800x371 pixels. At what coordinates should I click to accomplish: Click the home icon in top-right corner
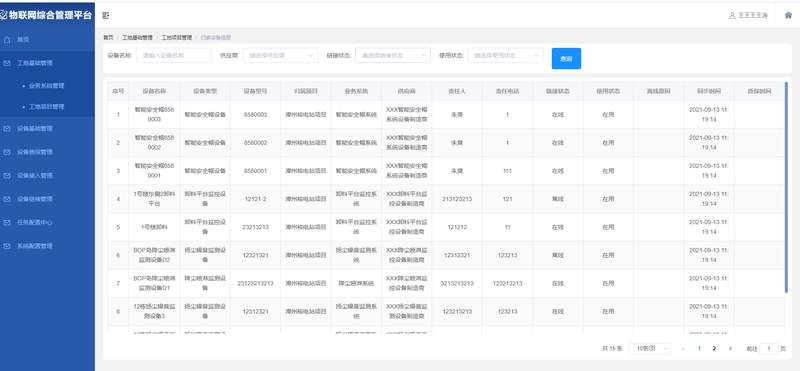pyautogui.click(x=788, y=15)
